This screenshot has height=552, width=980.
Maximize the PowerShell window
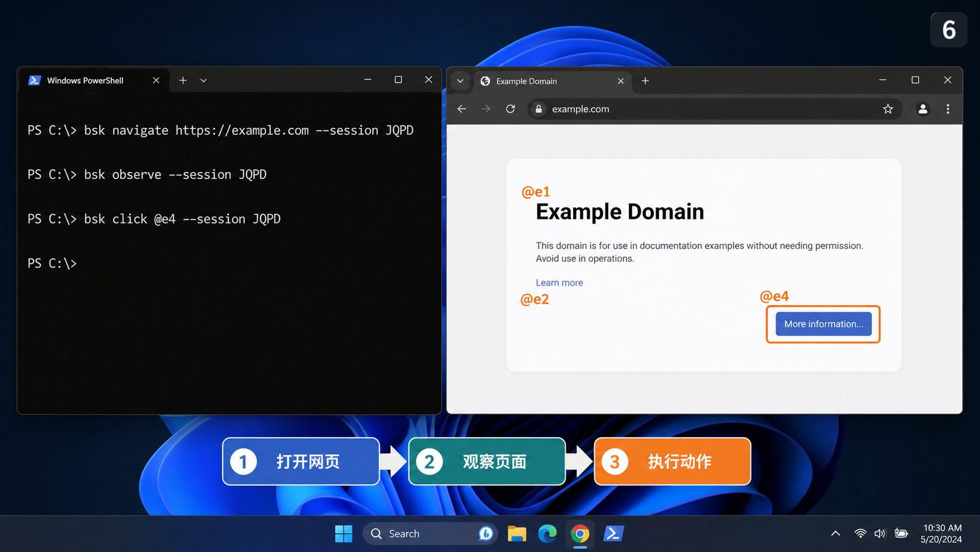pyautogui.click(x=398, y=80)
